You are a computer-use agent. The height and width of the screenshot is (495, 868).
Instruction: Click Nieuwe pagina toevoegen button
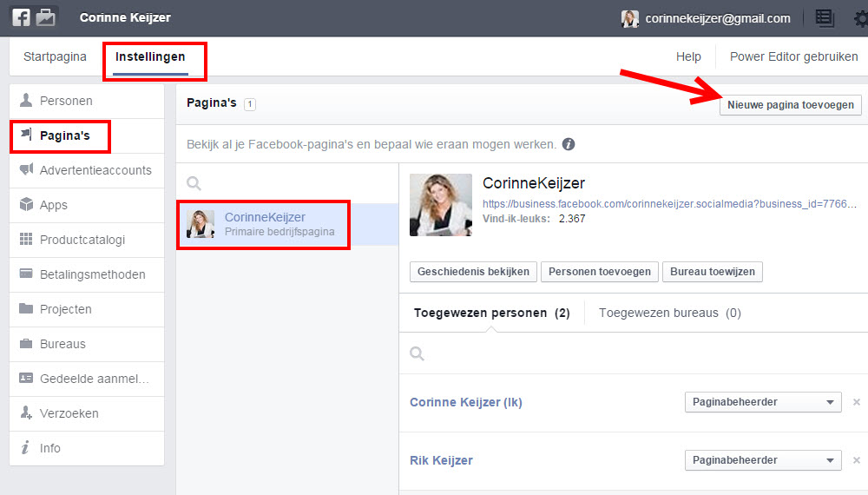coord(790,105)
